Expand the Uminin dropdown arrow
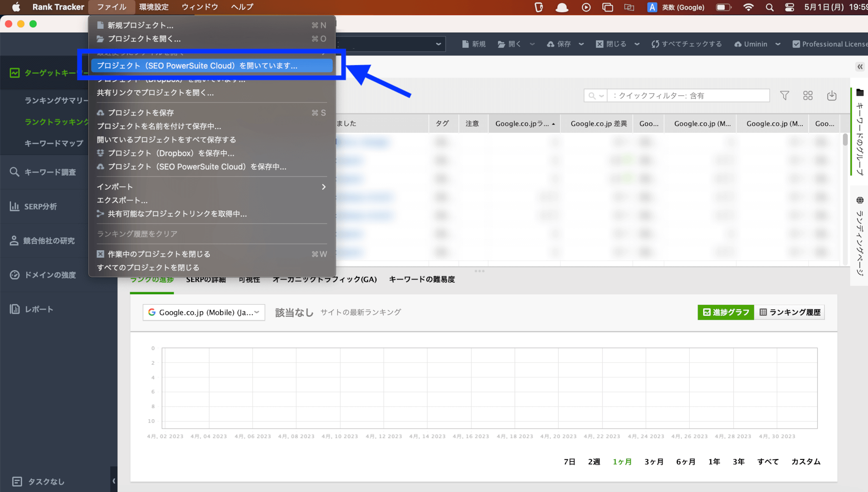The height and width of the screenshot is (492, 868). tap(778, 44)
